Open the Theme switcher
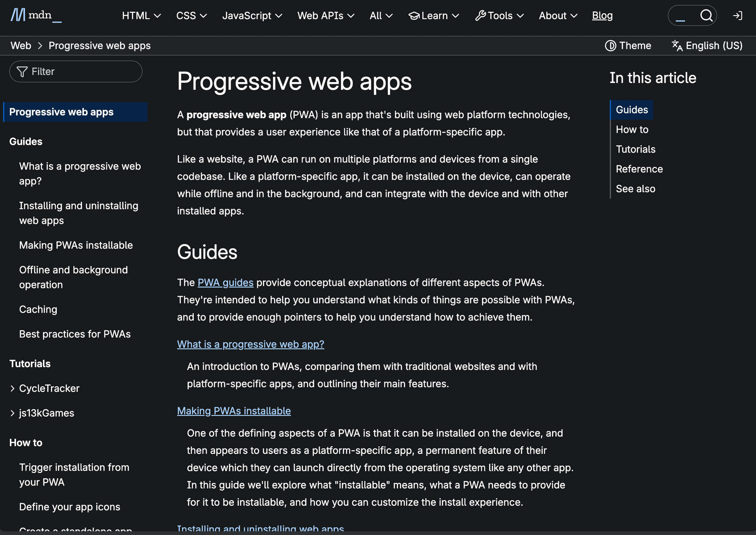 point(628,45)
